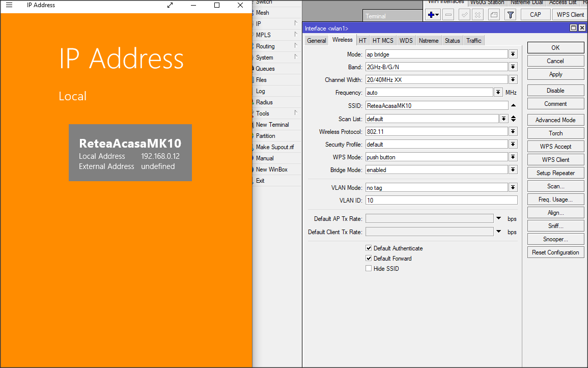Click the comment note icon in toolbar
588x368 pixels.
pos(494,15)
